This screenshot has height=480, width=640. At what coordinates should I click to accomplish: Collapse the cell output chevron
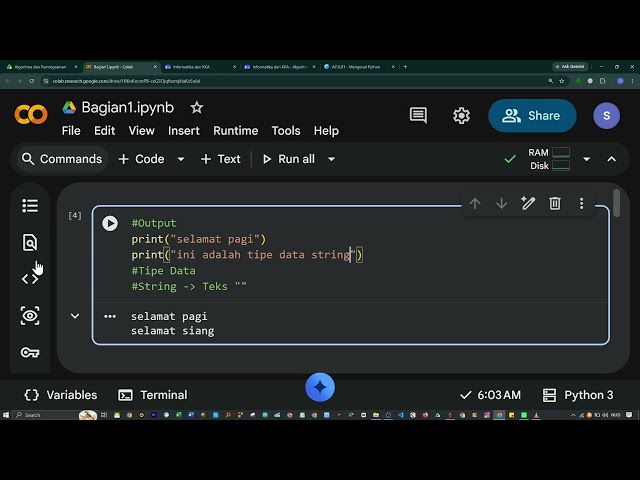point(75,316)
